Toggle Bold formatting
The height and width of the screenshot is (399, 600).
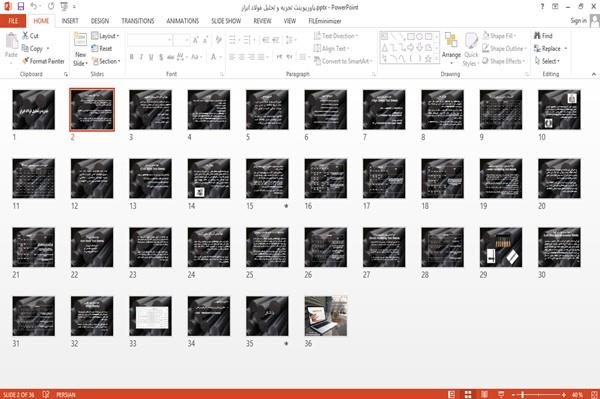click(132, 57)
